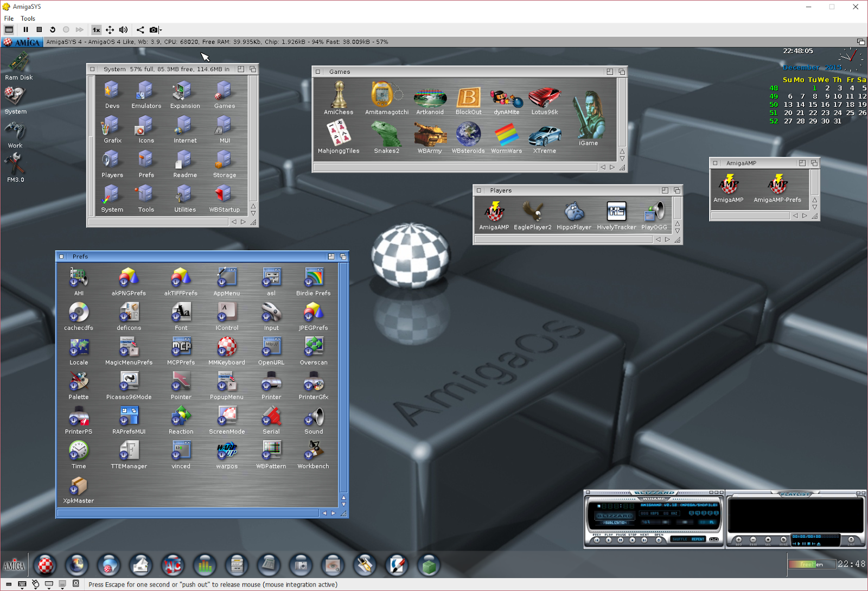Open the Utilities drawer in System window
868x591 pixels.
tap(185, 198)
